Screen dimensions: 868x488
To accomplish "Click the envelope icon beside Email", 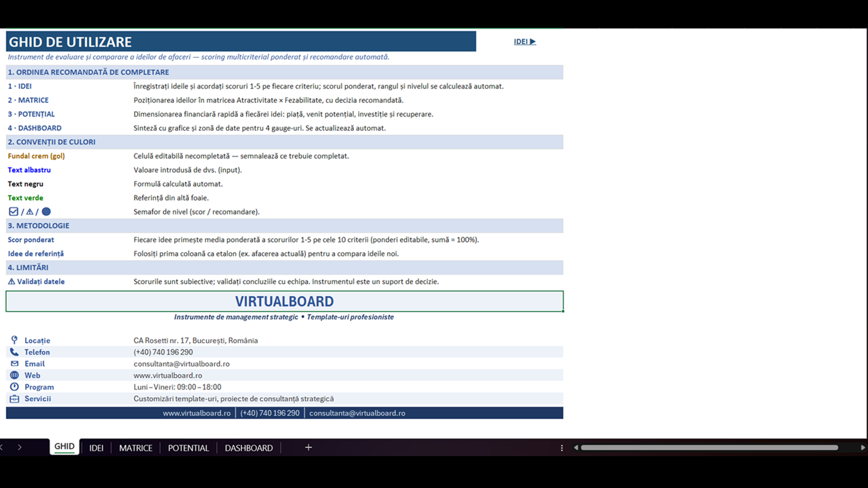I will (x=14, y=363).
